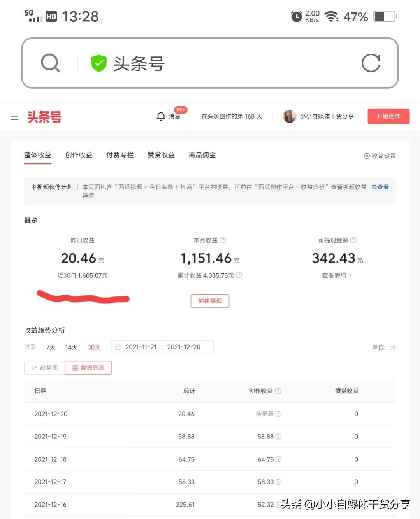
Task: Switch to 趋势图 chart view
Action: pos(44,368)
